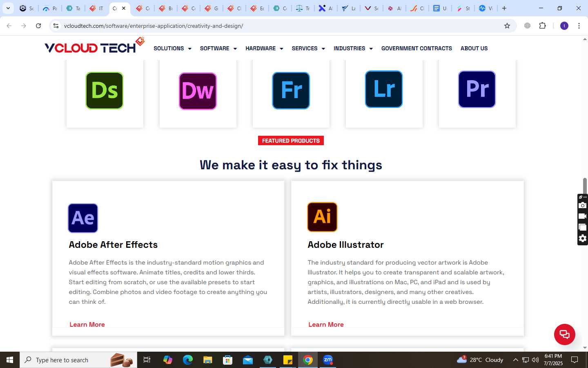Open Task View on the taskbar
The image size is (588, 368).
[x=147, y=360]
